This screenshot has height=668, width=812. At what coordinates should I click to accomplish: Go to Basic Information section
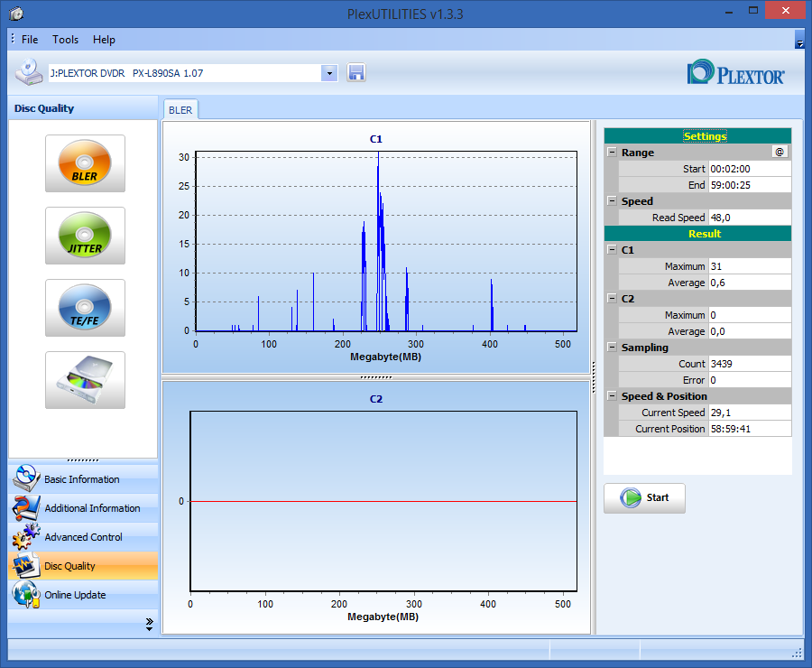(83, 478)
